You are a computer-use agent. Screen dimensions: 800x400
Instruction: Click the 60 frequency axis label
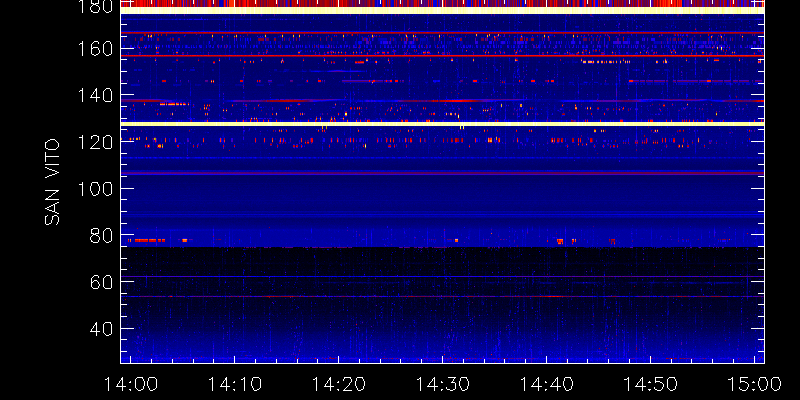pyautogui.click(x=101, y=282)
